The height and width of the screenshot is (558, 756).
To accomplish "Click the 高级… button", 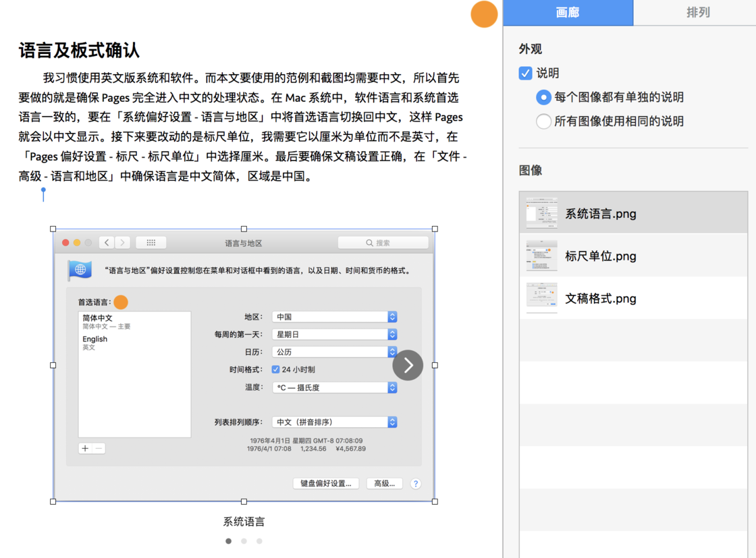I will 384,483.
